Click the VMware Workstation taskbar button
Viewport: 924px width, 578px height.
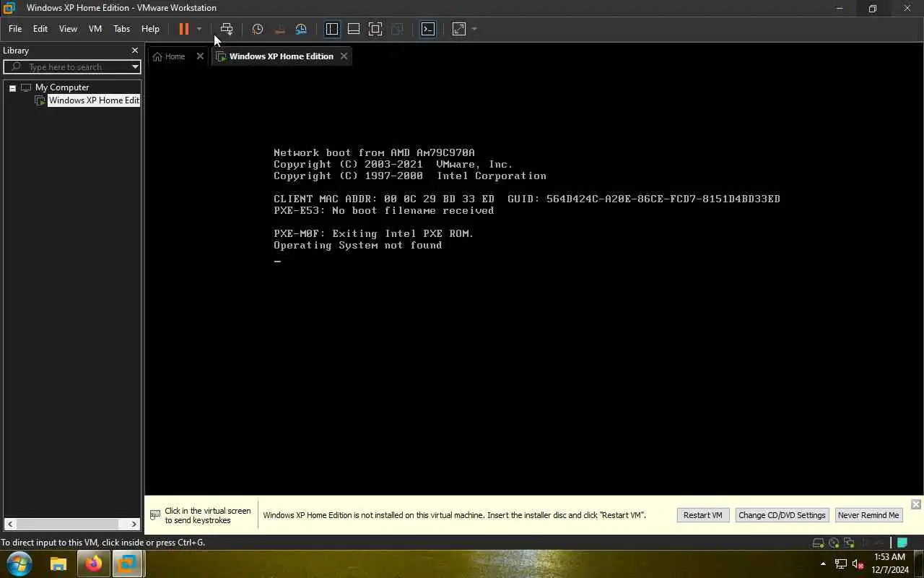pos(128,564)
